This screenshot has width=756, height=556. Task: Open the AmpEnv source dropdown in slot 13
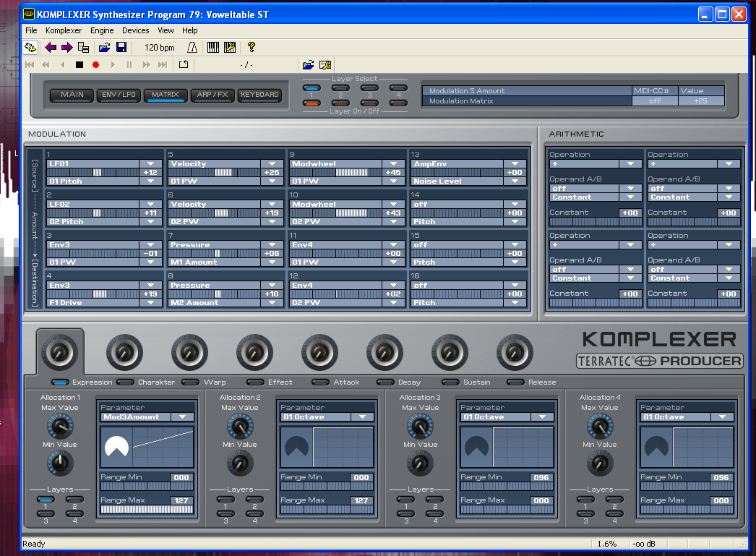pyautogui.click(x=515, y=164)
